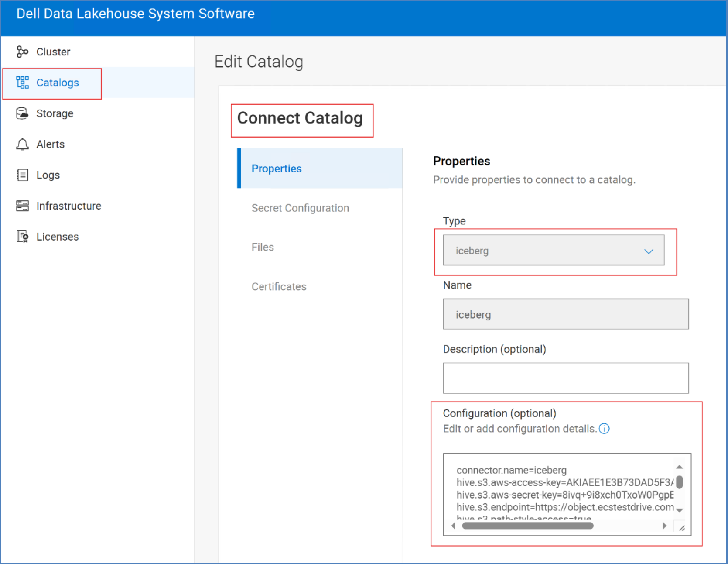Click the Infrastructure server icon

coord(22,206)
